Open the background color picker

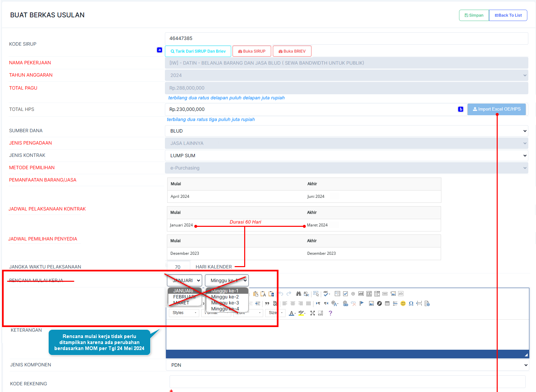(x=302, y=313)
